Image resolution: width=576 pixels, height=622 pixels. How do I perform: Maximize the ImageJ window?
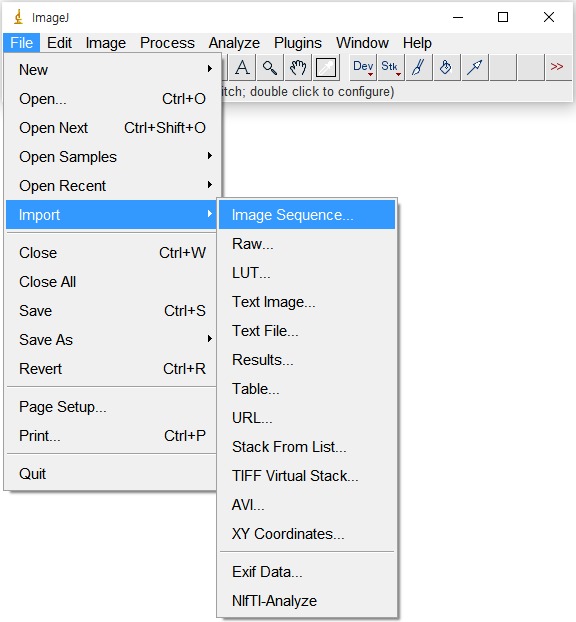pos(503,17)
